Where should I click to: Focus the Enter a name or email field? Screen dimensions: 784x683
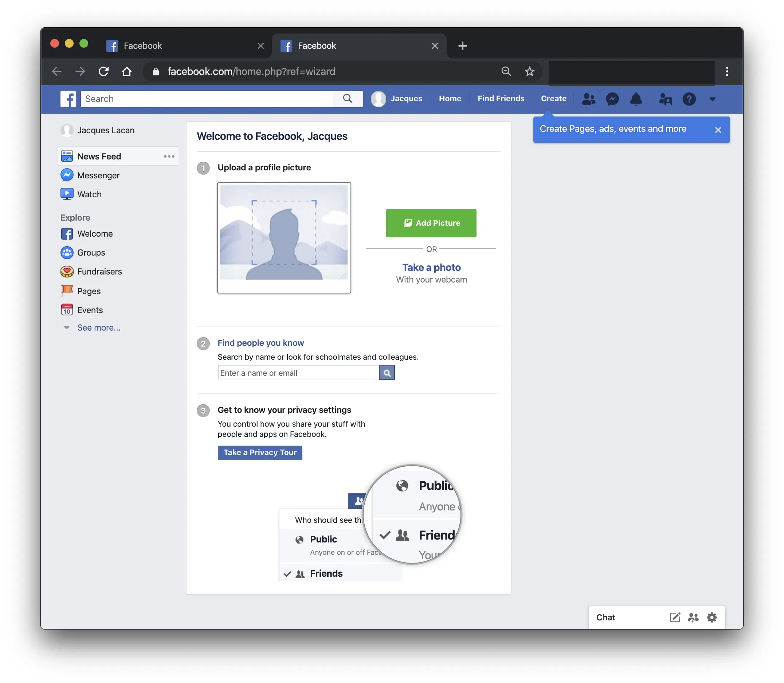coord(298,373)
